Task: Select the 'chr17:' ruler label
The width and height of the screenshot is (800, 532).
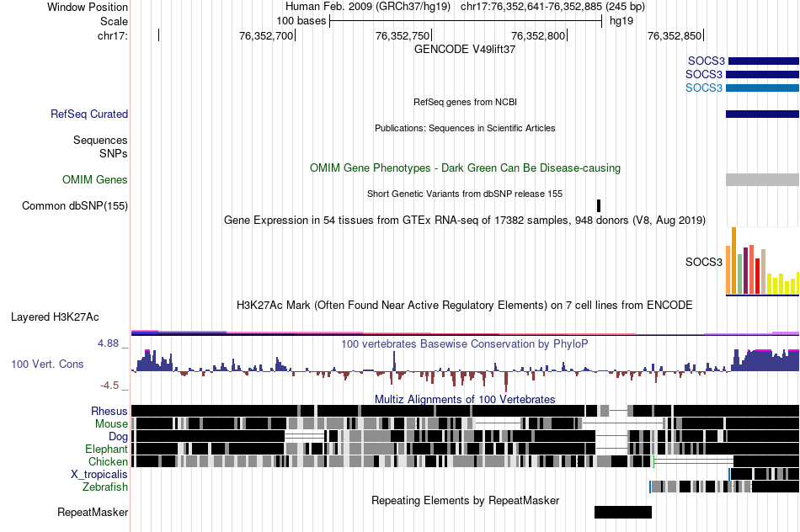Action: pos(113,35)
